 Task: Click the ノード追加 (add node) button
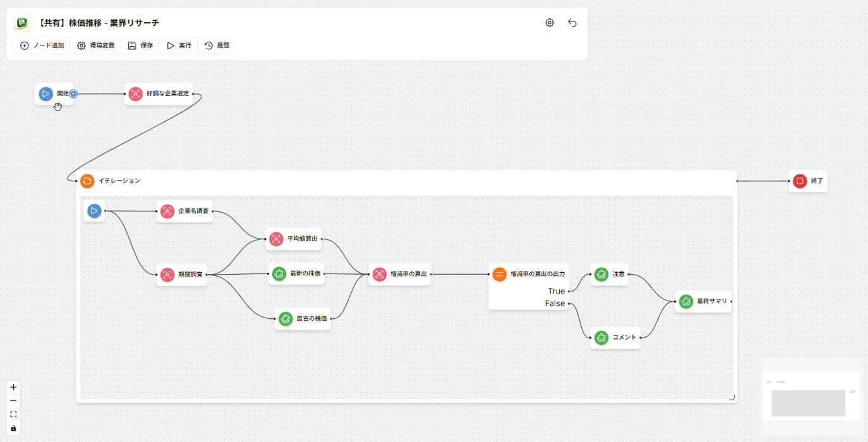point(42,45)
